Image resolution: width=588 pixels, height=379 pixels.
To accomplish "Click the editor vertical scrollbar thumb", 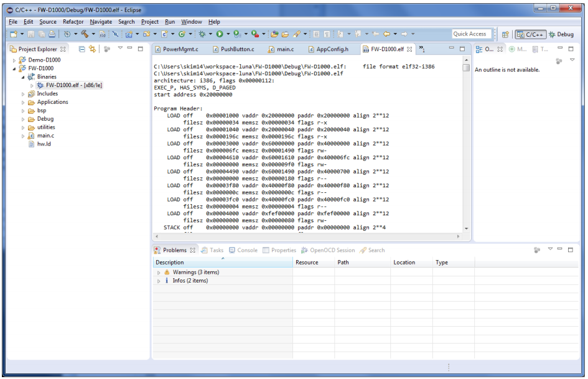I will pos(466,68).
